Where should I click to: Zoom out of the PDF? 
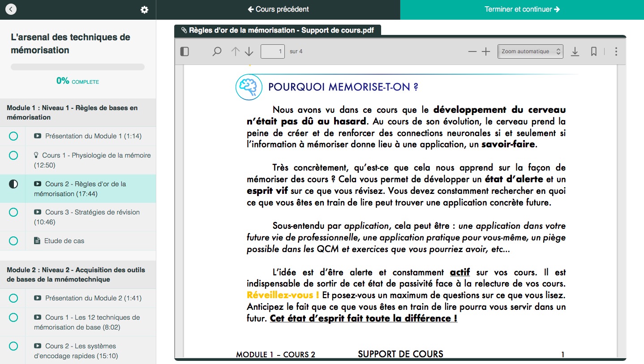472,51
